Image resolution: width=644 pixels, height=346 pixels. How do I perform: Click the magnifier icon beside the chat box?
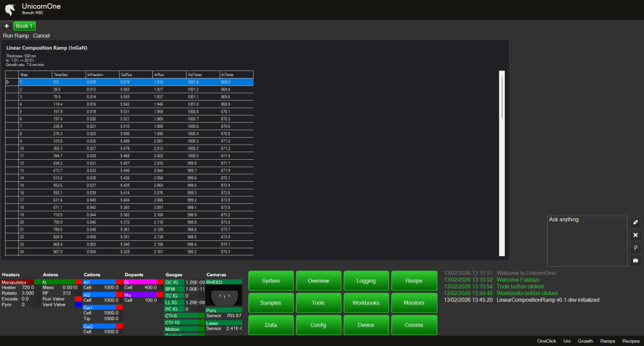635,248
